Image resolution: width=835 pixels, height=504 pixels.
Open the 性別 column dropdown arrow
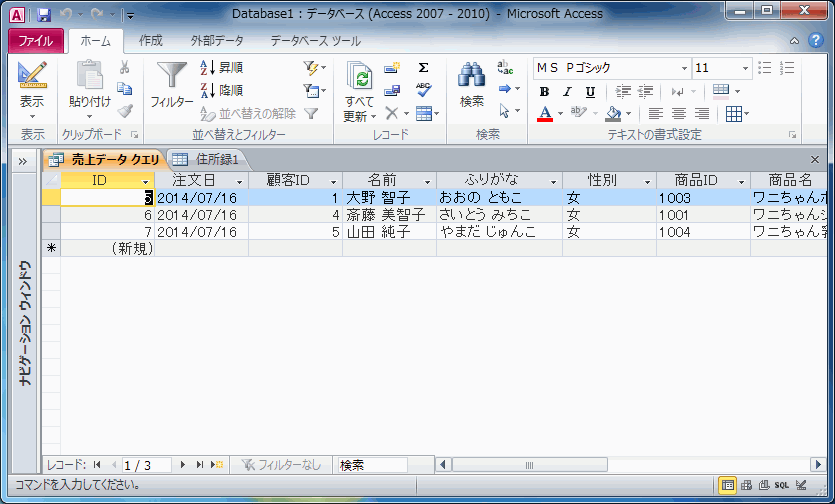click(648, 182)
